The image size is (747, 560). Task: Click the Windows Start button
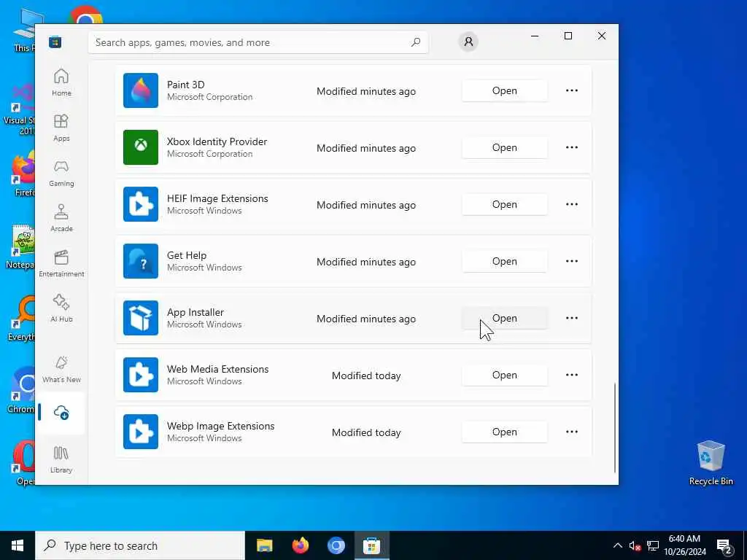coord(18,545)
